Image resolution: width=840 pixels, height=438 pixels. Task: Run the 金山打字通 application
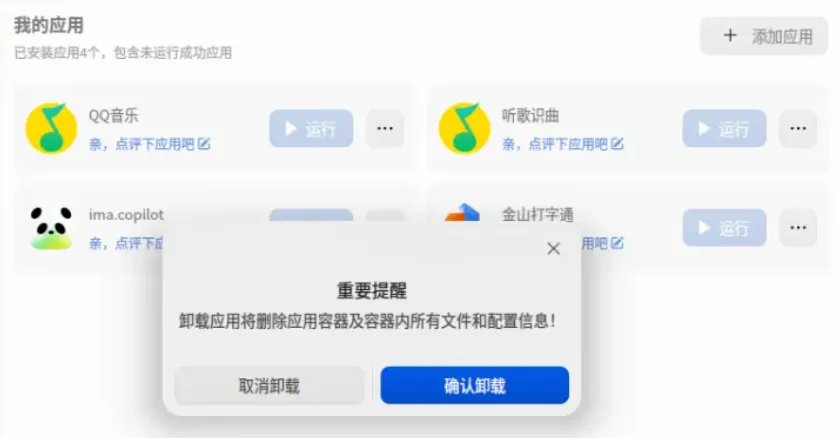[724, 228]
